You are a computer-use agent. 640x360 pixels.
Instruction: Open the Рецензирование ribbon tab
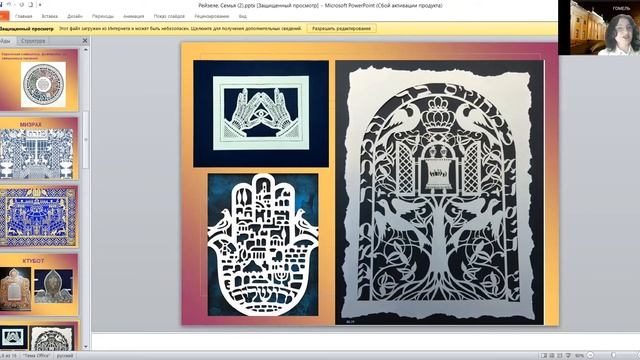pyautogui.click(x=211, y=16)
